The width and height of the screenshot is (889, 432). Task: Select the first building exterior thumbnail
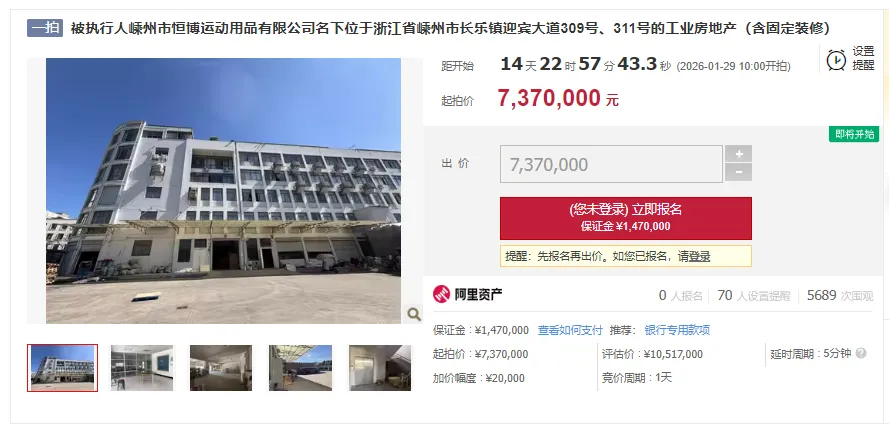point(62,368)
